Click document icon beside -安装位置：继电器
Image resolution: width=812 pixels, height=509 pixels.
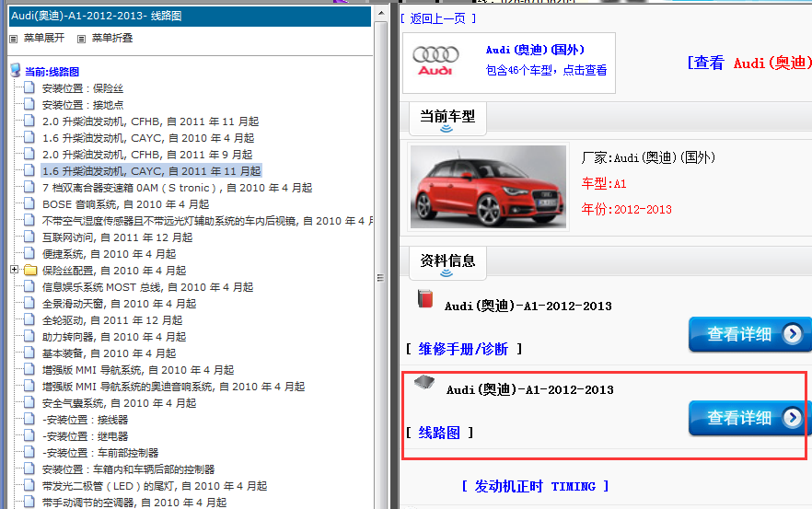30,436
